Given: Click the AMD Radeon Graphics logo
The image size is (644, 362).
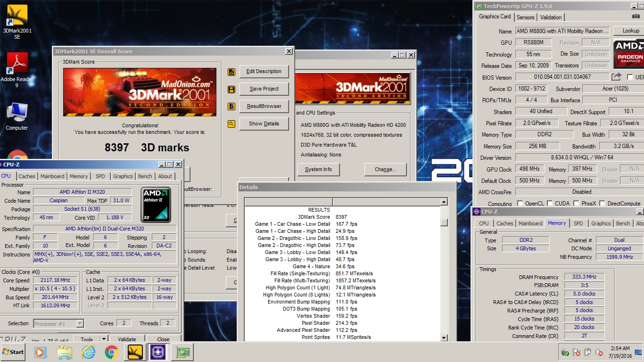Looking at the screenshot, I should pyautogui.click(x=628, y=53).
